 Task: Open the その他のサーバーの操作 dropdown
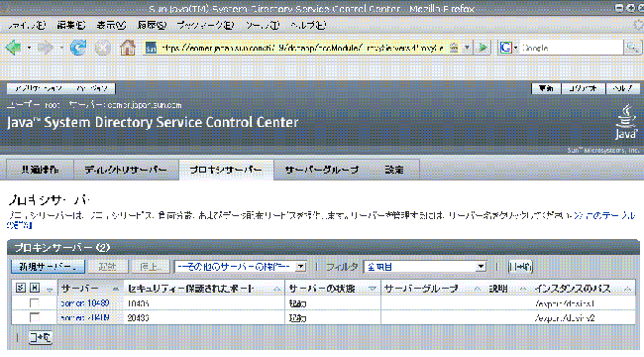pos(241,267)
